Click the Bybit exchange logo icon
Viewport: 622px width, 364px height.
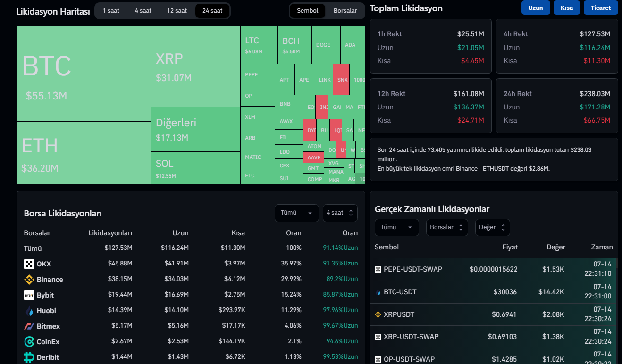tap(29, 295)
